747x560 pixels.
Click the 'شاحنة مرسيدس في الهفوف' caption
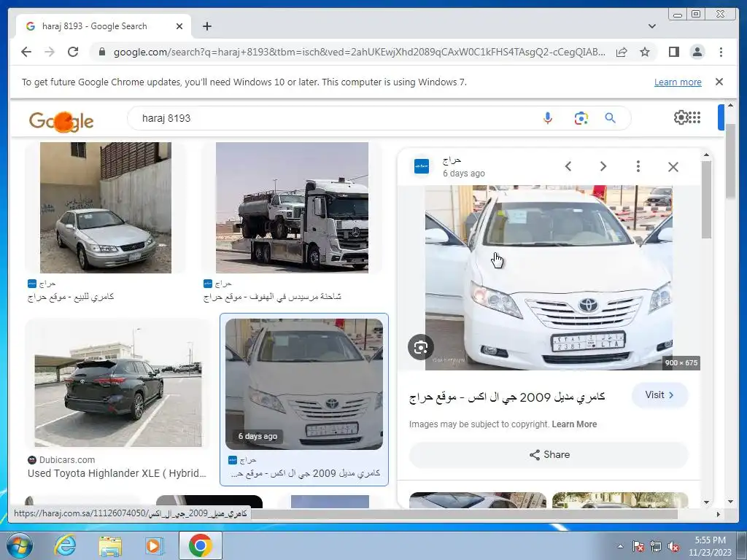[x=272, y=297]
